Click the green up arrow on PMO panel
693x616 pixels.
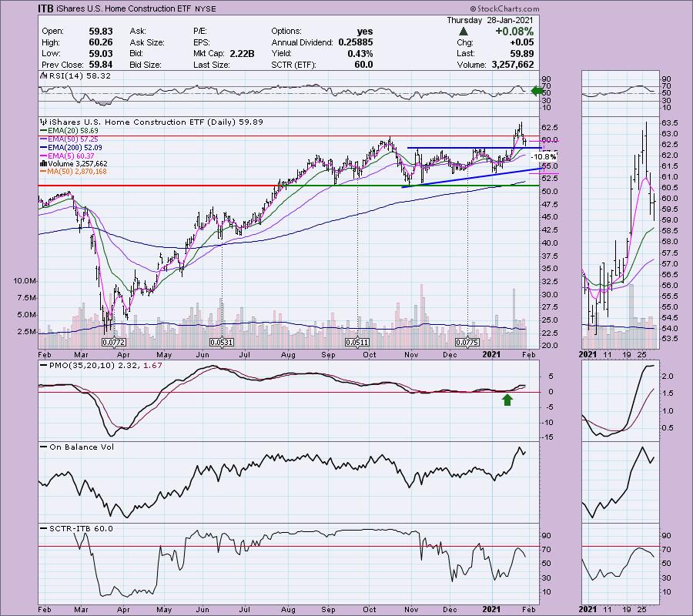point(507,400)
